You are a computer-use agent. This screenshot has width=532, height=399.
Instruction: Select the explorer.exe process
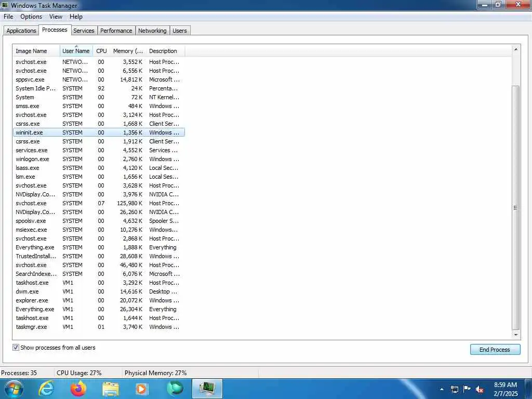coord(99,300)
